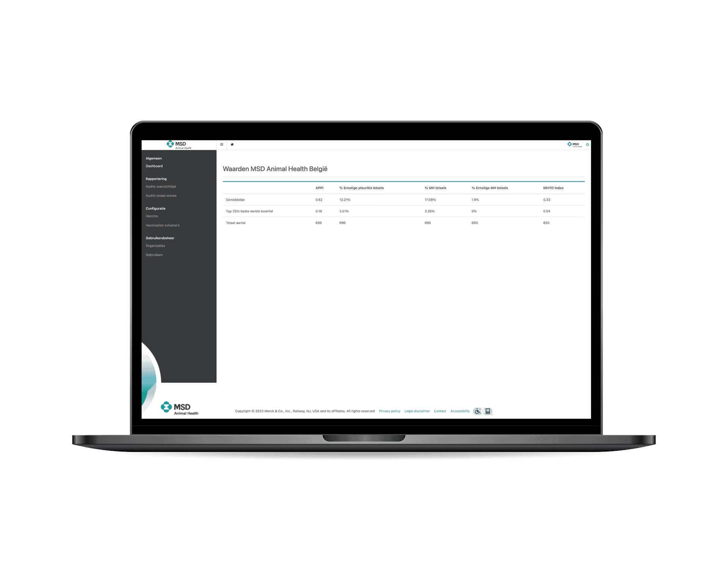Click the screen/display icon in footer
This screenshot has width=728, height=581.
488,411
